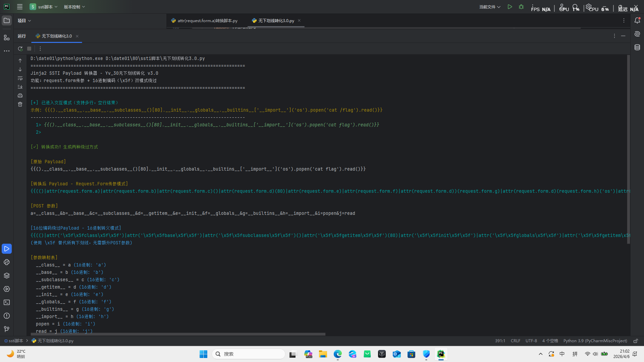Select the 无下划线转化3.0 run tab
Image resolution: width=644 pixels, height=362 pixels.
point(56,36)
